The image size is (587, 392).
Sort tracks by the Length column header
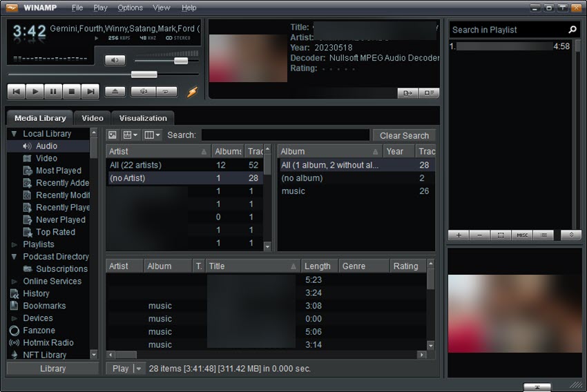point(319,266)
